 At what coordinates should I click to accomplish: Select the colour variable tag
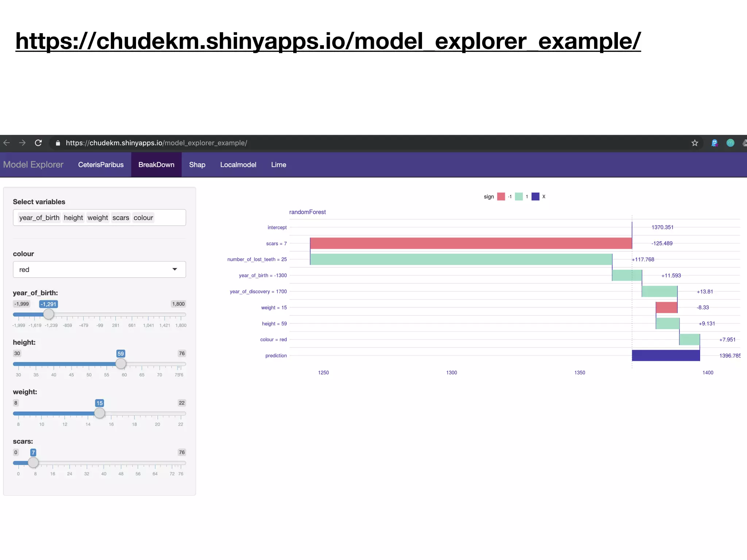point(143,218)
